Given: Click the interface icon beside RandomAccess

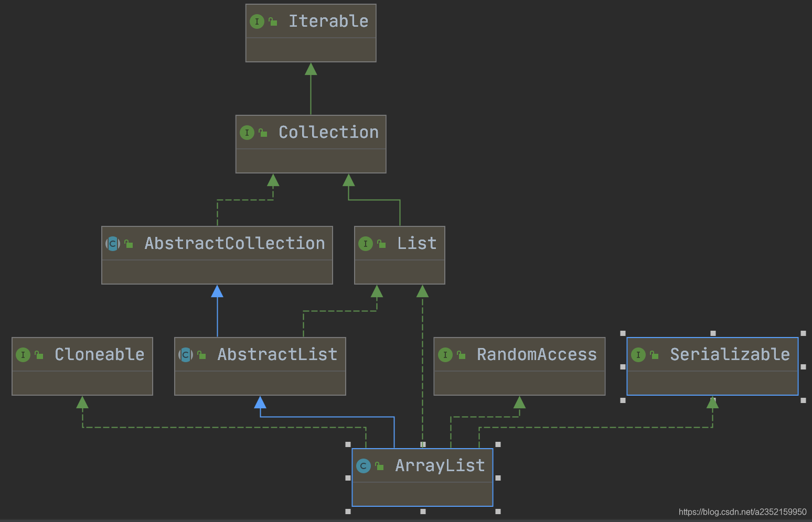Looking at the screenshot, I should click(x=445, y=355).
